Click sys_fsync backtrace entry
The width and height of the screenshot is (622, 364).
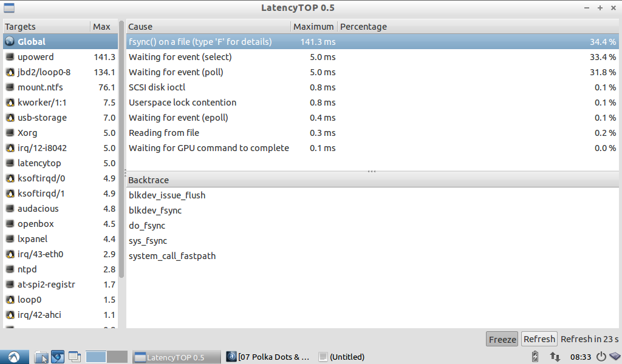click(x=148, y=241)
